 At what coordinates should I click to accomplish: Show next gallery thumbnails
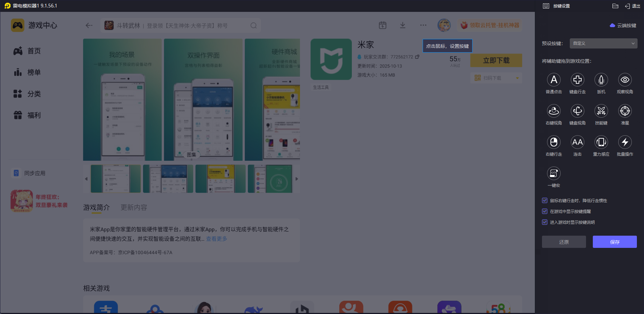pyautogui.click(x=297, y=179)
